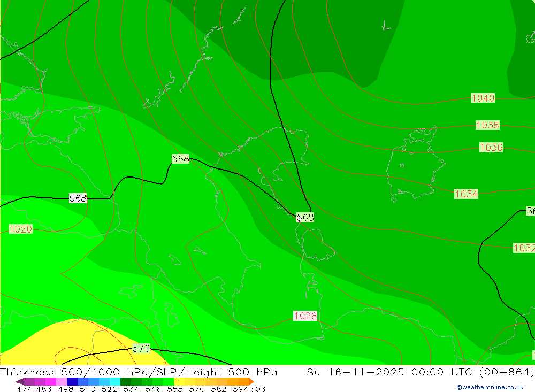The width and height of the screenshot is (535, 392).
Task: Click the 498 value on the legend scale
Action: [x=66, y=389]
